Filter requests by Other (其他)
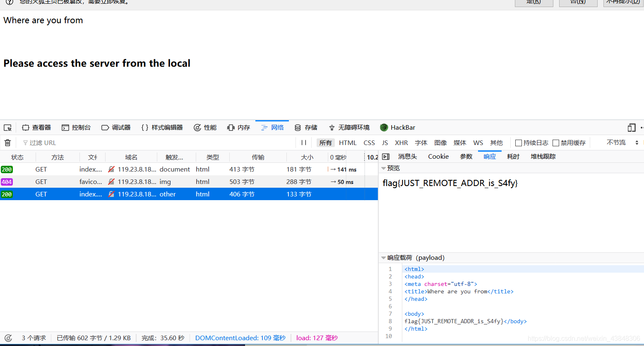Image resolution: width=644 pixels, height=346 pixels. coord(496,143)
